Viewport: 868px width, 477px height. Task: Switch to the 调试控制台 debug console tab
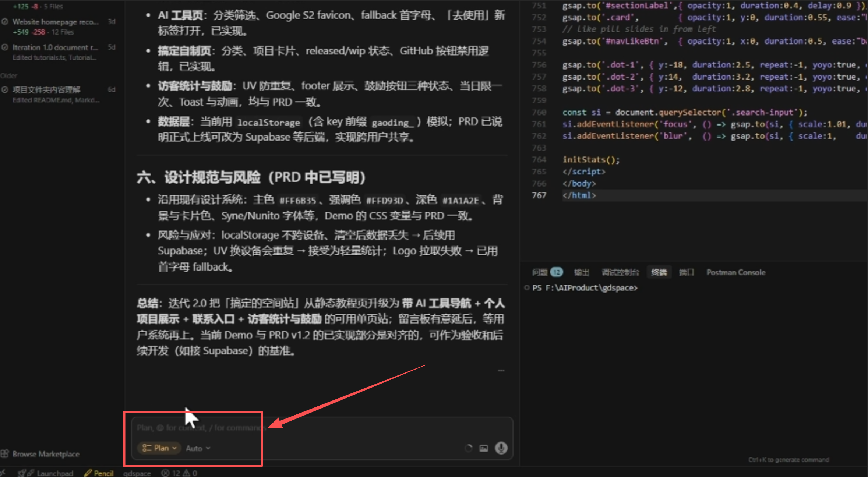620,272
